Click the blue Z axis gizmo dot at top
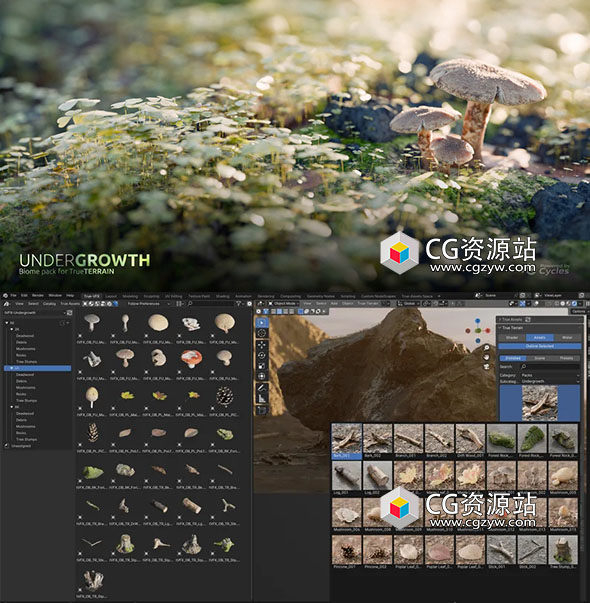 click(477, 321)
